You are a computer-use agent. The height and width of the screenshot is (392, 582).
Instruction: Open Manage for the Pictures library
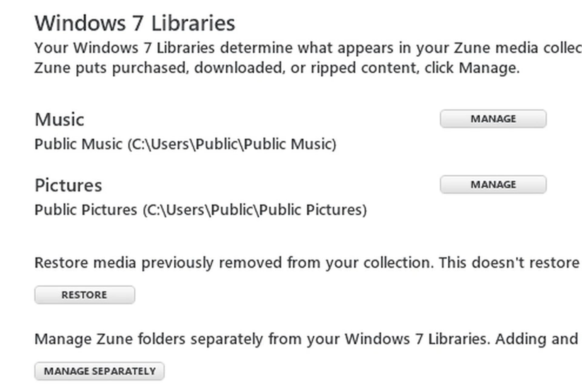point(493,184)
